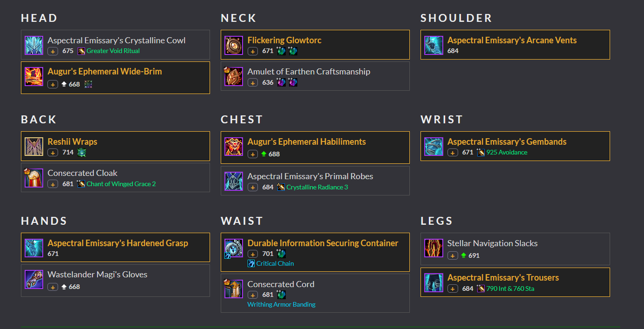Click the Augur's Ephemeral Wide-Brim item icon
Image resolution: width=644 pixels, height=329 pixels.
tap(34, 77)
